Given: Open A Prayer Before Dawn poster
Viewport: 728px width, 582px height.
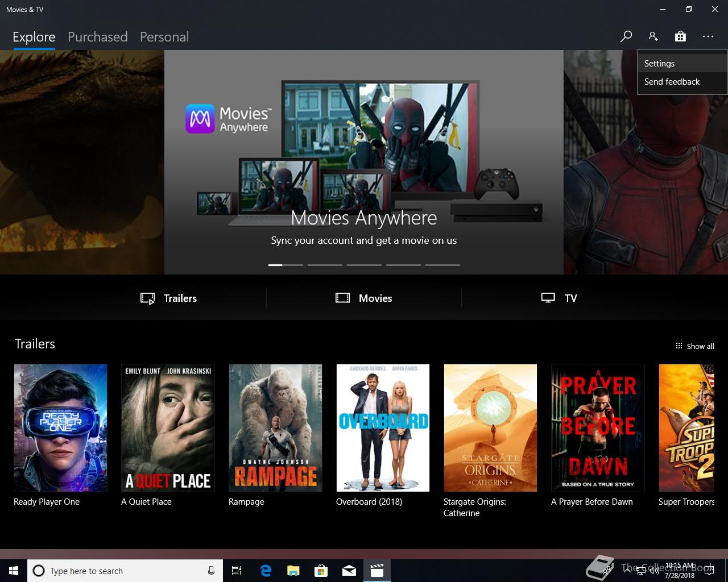Looking at the screenshot, I should tap(598, 428).
